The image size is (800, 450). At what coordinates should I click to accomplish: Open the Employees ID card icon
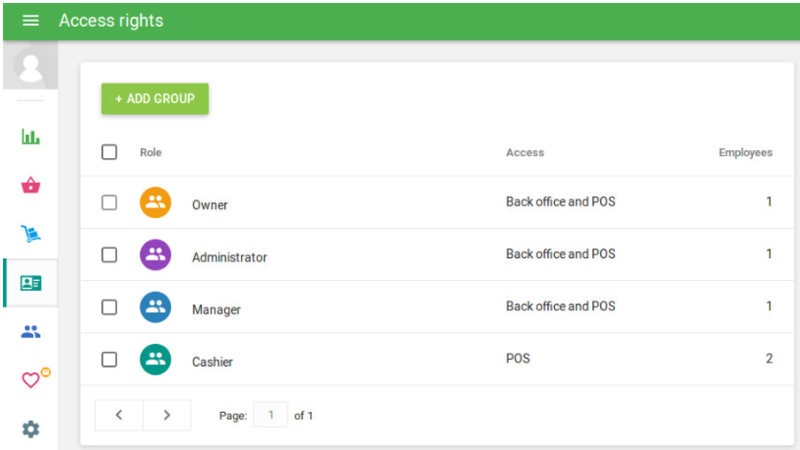tap(30, 283)
